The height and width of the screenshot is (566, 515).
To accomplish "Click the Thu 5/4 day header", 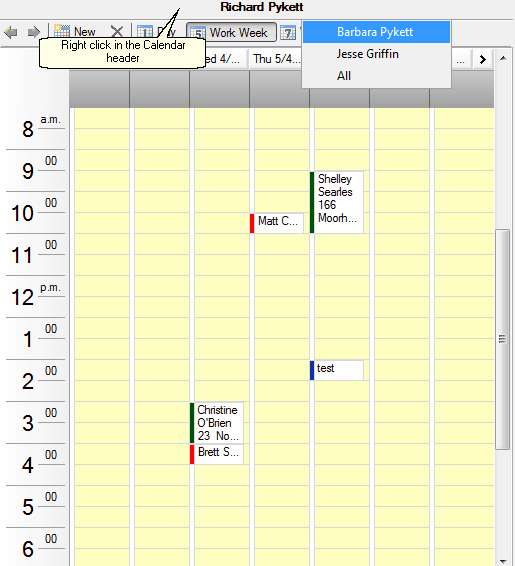I will coord(277,59).
